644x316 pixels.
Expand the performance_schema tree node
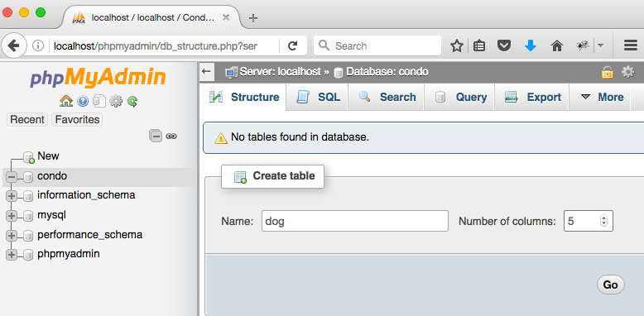pyautogui.click(x=12, y=236)
